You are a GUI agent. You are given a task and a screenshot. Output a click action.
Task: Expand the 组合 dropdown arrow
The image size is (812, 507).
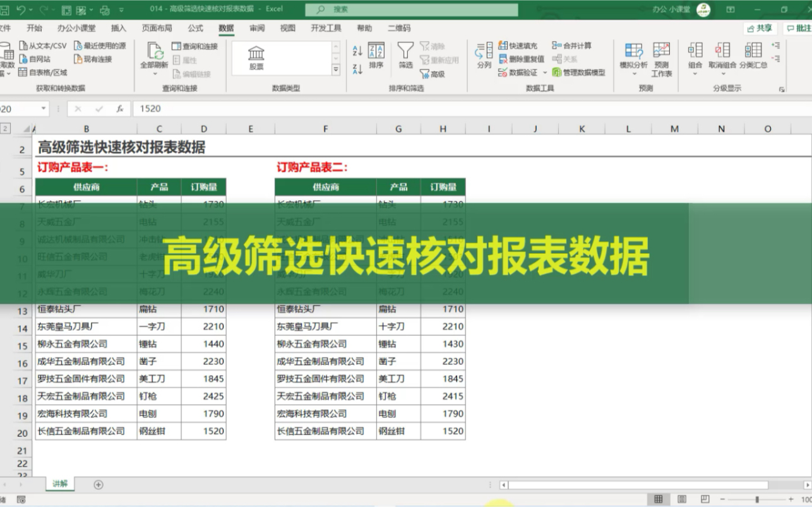[x=695, y=74]
